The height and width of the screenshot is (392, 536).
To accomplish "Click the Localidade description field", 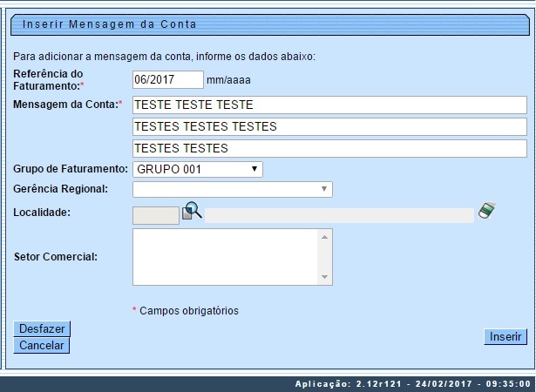I will click(339, 214).
